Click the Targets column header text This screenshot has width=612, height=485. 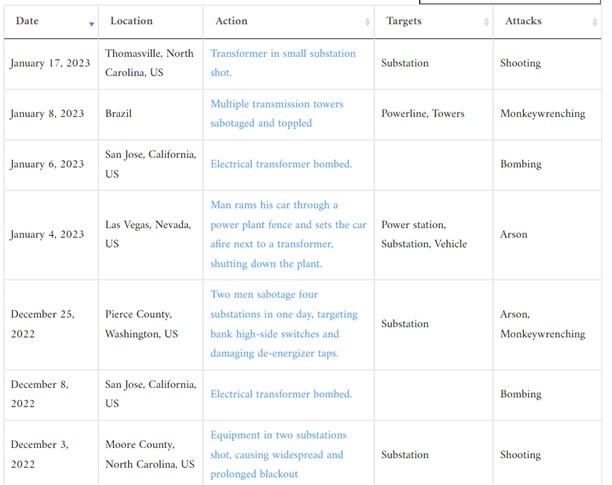pos(404,21)
